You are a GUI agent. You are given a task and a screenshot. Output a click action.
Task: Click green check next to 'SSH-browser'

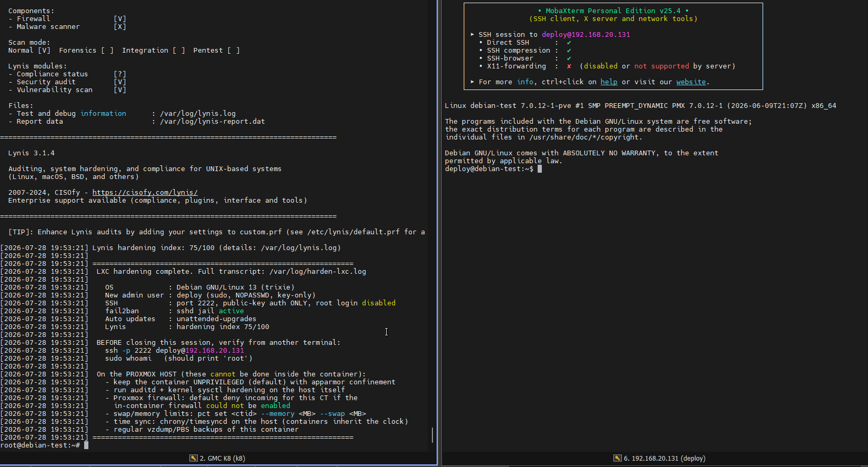[x=569, y=58]
